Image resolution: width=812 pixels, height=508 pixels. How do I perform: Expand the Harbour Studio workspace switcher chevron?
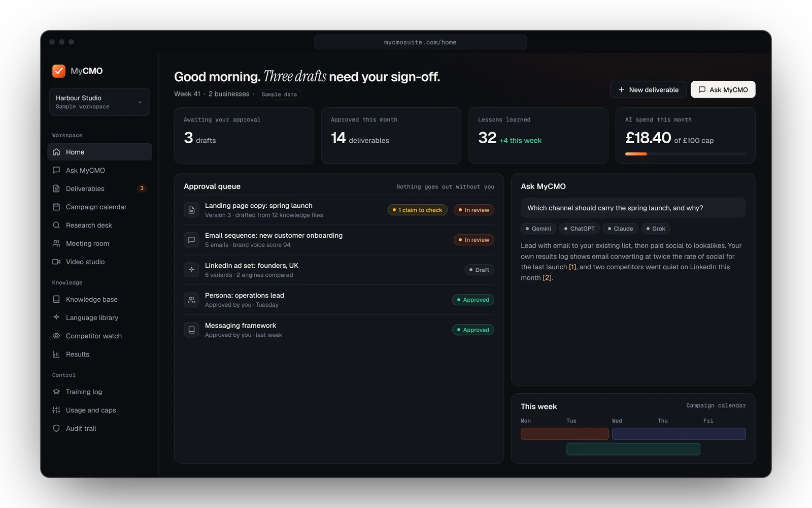[x=140, y=102]
